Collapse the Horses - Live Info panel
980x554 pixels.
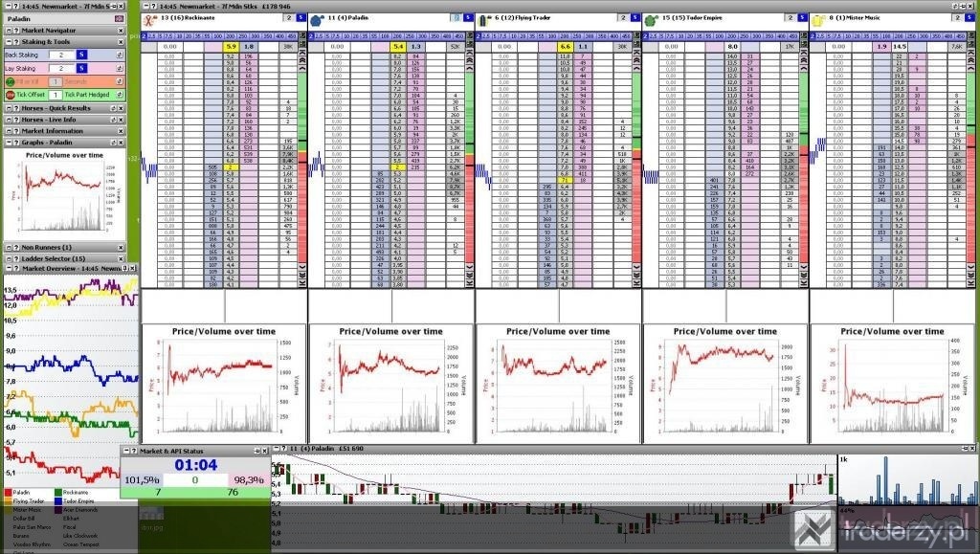pos(9,120)
